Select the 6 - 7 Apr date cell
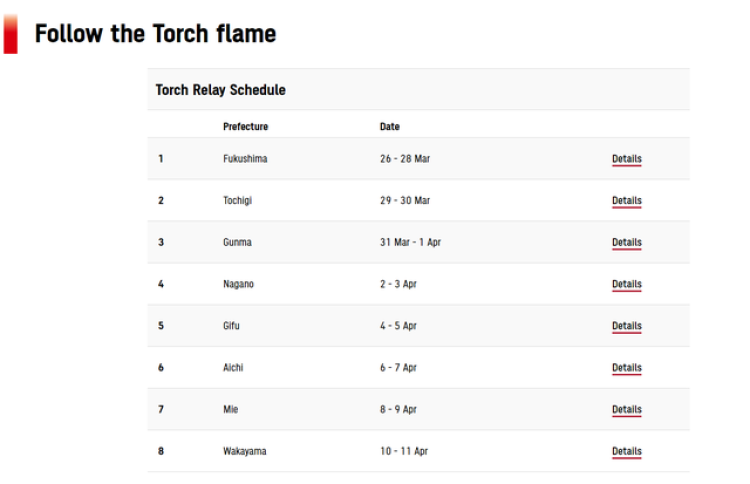 pyautogui.click(x=398, y=367)
